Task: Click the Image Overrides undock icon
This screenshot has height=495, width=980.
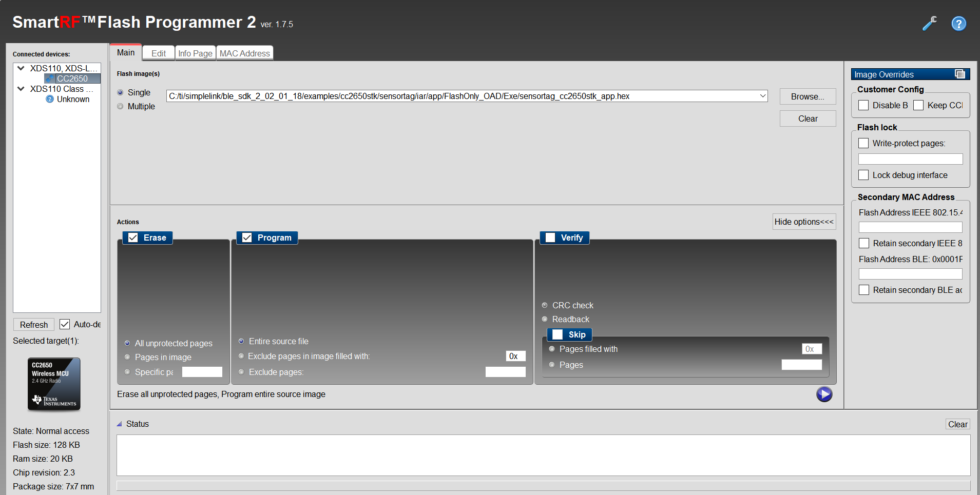Action: tap(959, 74)
